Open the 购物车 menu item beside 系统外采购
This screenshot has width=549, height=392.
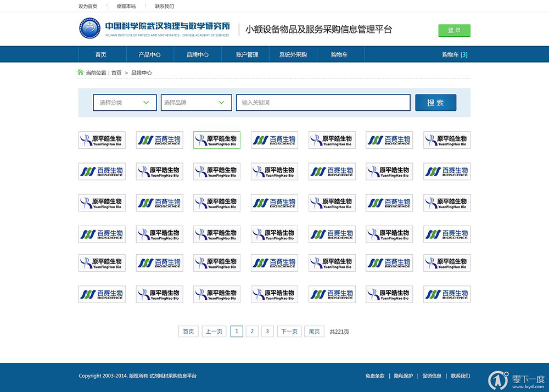pyautogui.click(x=339, y=54)
